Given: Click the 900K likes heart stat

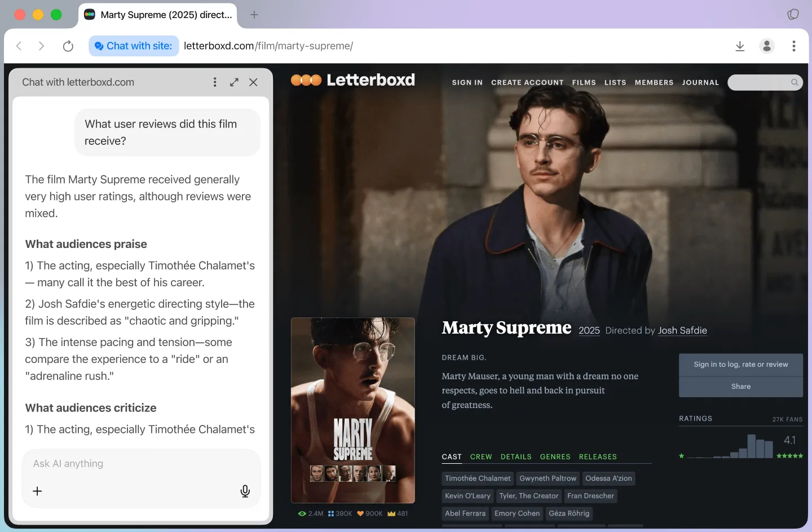Looking at the screenshot, I should click(370, 513).
